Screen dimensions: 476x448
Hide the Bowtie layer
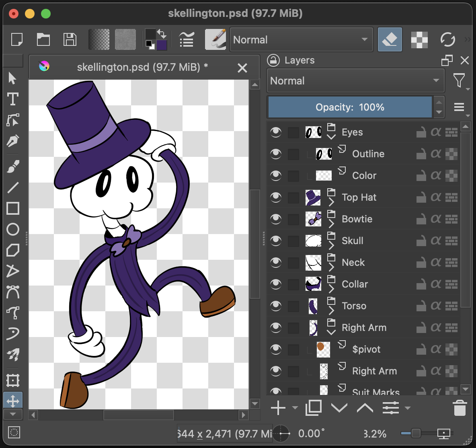click(x=276, y=219)
